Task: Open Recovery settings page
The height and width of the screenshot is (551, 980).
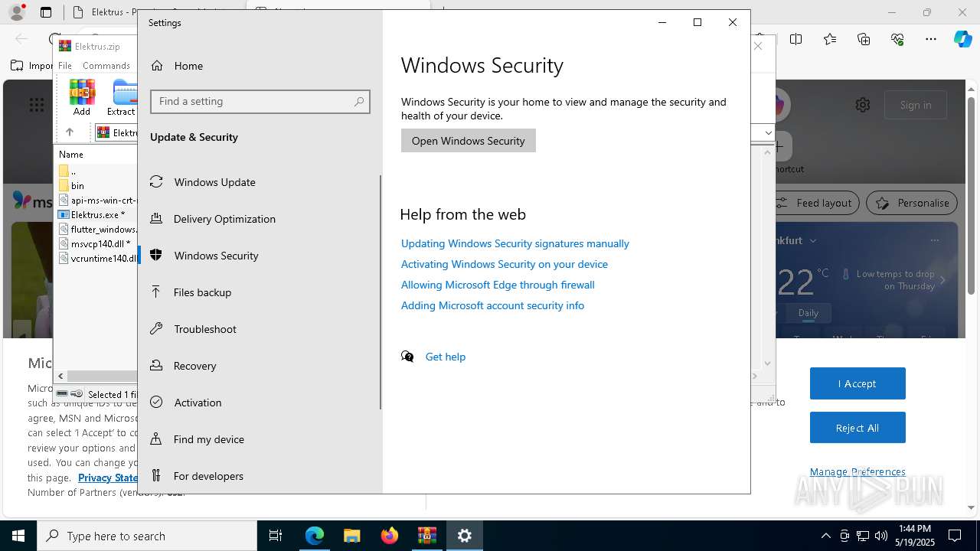Action: (x=260, y=366)
